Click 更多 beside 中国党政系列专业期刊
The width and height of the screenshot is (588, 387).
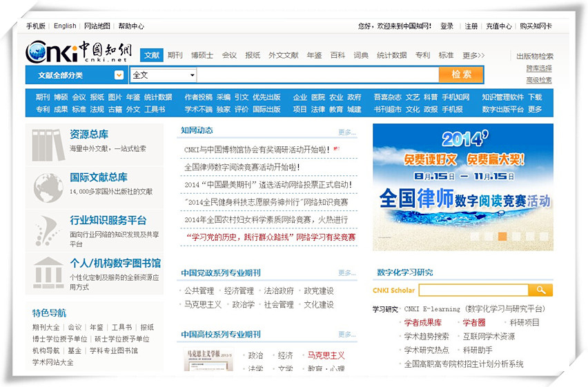coord(347,272)
